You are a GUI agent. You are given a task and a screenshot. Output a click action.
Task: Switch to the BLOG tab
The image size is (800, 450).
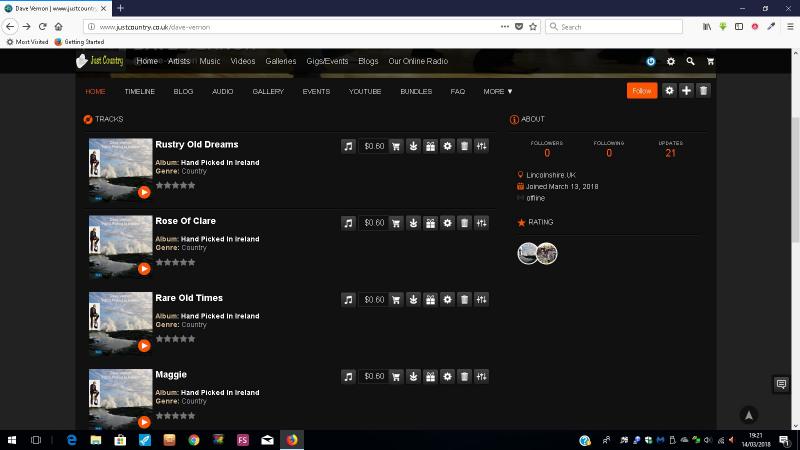(183, 92)
